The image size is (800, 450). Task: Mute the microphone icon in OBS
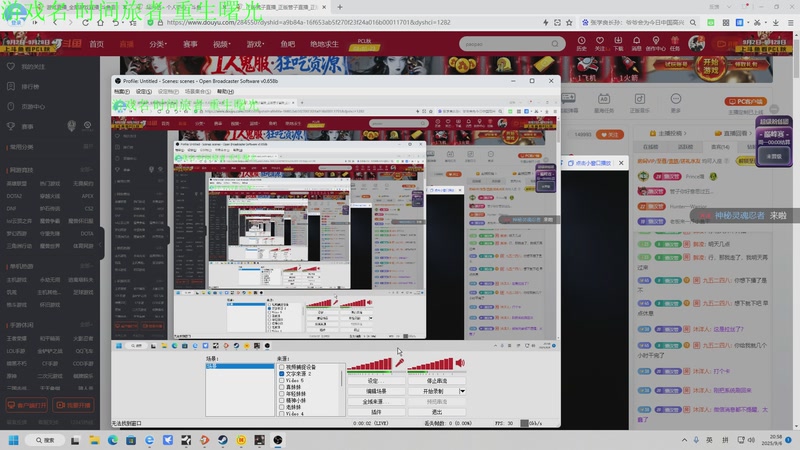pyautogui.click(x=399, y=363)
